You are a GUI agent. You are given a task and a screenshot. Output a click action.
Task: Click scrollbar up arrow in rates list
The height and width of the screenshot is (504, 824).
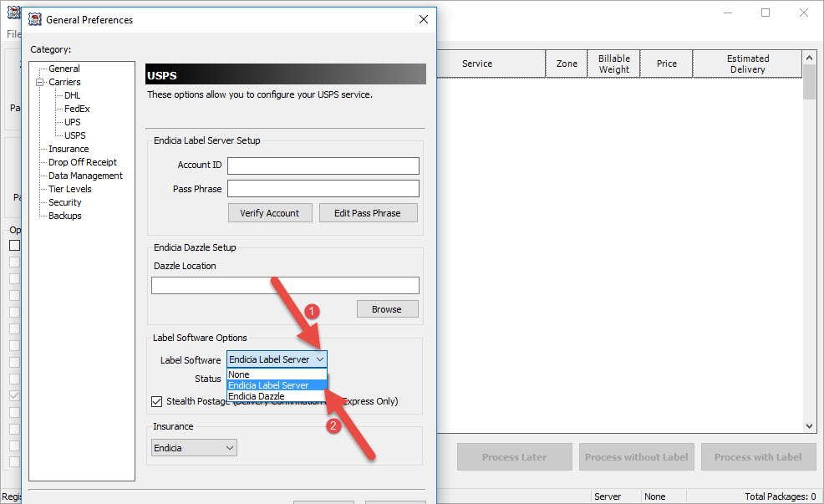809,58
